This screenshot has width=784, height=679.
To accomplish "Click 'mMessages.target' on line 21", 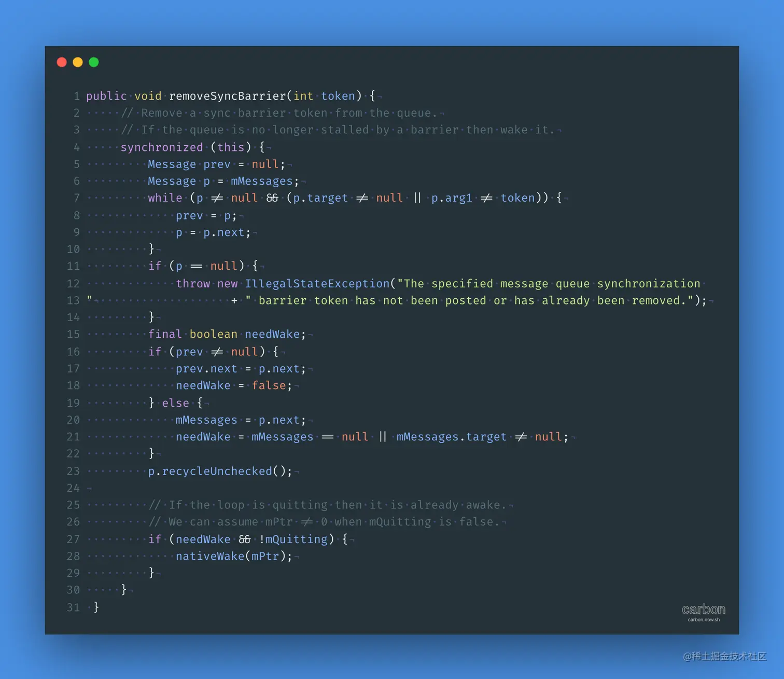I will tap(452, 437).
